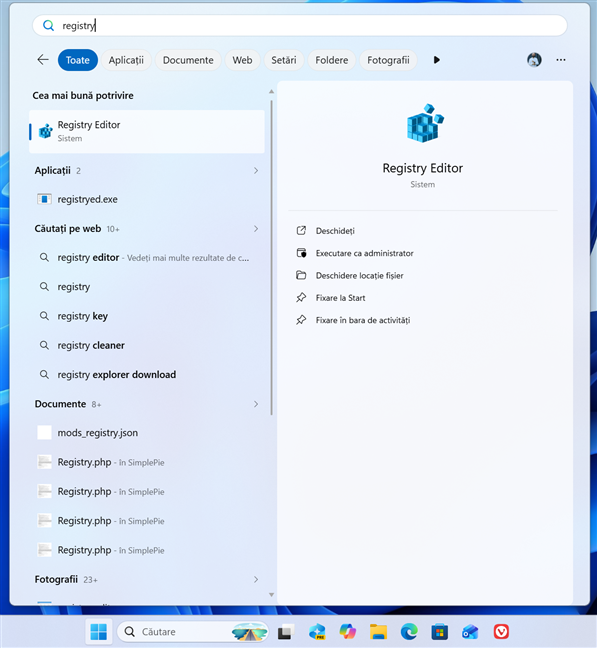597x648 pixels.
Task: Search web for 'registry editor'
Action: point(147,257)
